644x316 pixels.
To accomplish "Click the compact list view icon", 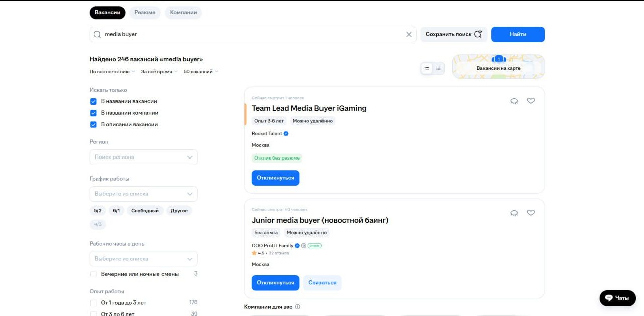I will 438,68.
